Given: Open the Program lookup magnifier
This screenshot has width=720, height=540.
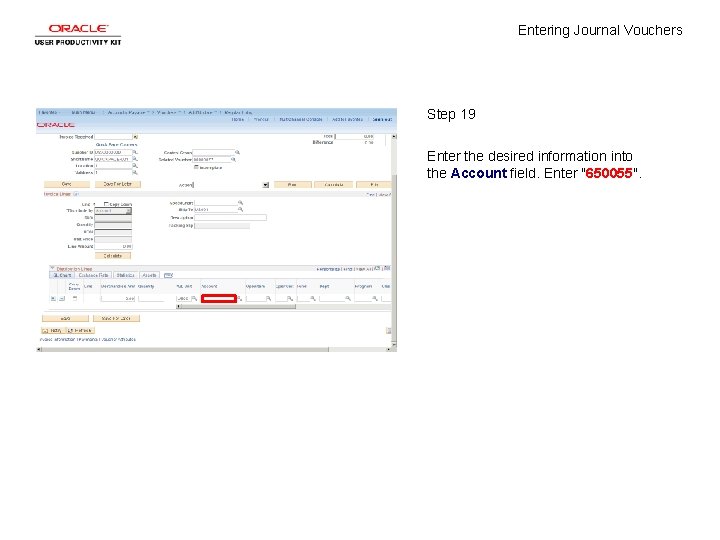Looking at the screenshot, I should [375, 298].
